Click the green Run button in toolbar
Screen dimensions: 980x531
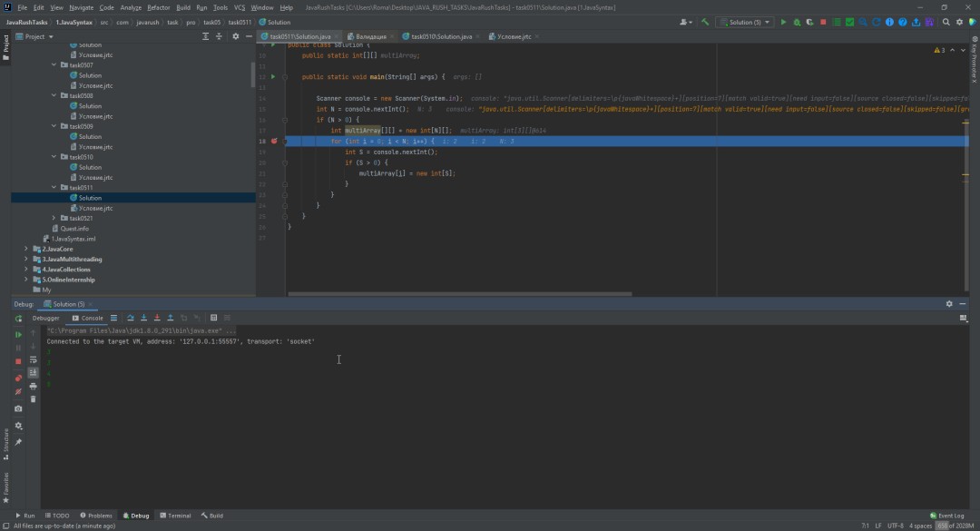(x=784, y=22)
